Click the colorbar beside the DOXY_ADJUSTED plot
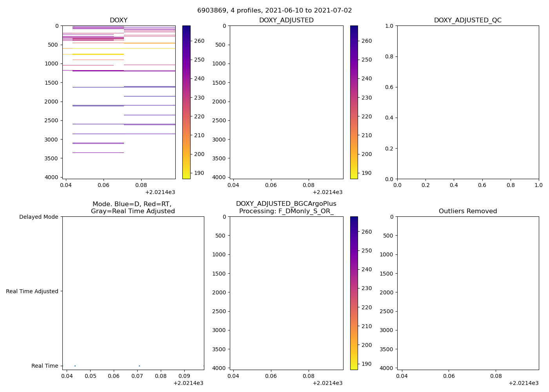 pos(354,102)
